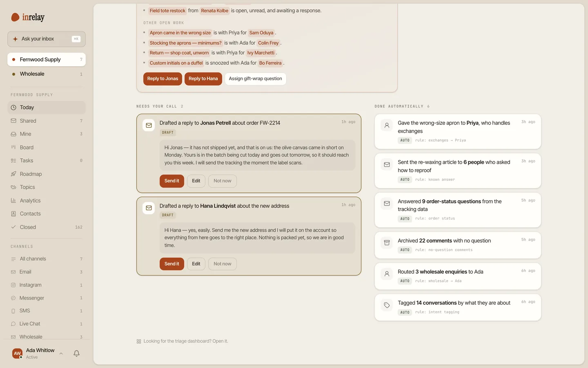Click the Analytics bar chart icon
Viewport: 588px width, 368px height.
pos(13,200)
